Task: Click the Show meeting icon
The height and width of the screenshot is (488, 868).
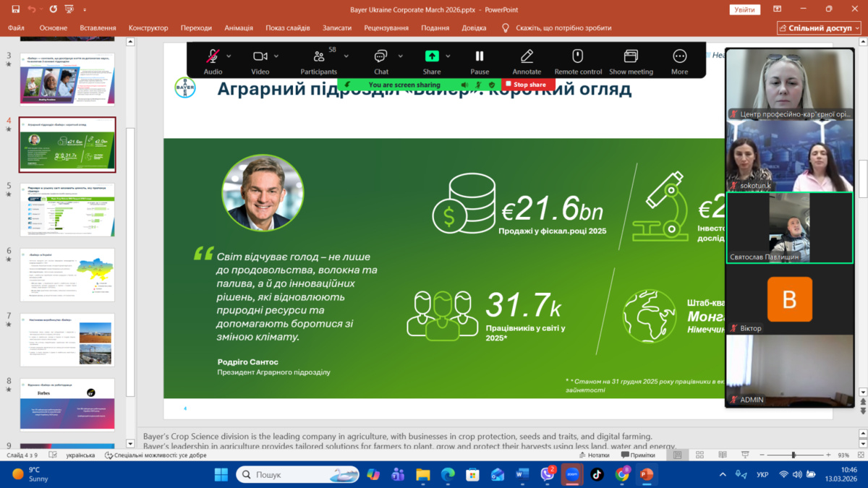Action: (x=631, y=56)
